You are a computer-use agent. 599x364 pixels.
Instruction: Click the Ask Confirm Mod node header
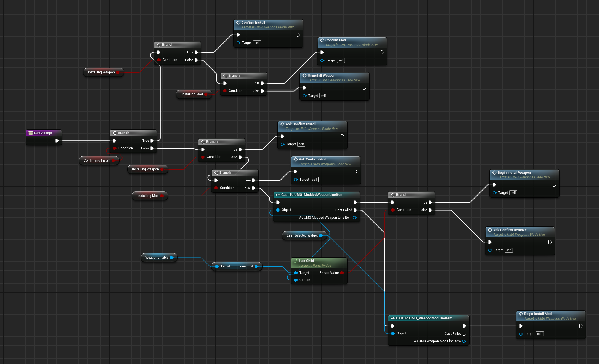[325, 162]
